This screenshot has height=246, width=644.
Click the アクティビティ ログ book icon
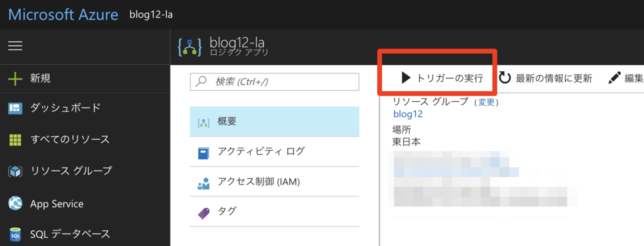tap(204, 153)
